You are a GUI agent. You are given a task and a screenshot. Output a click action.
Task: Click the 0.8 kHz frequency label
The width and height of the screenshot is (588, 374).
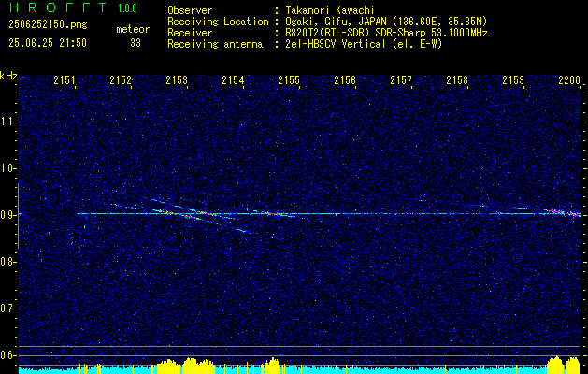[x=8, y=262]
